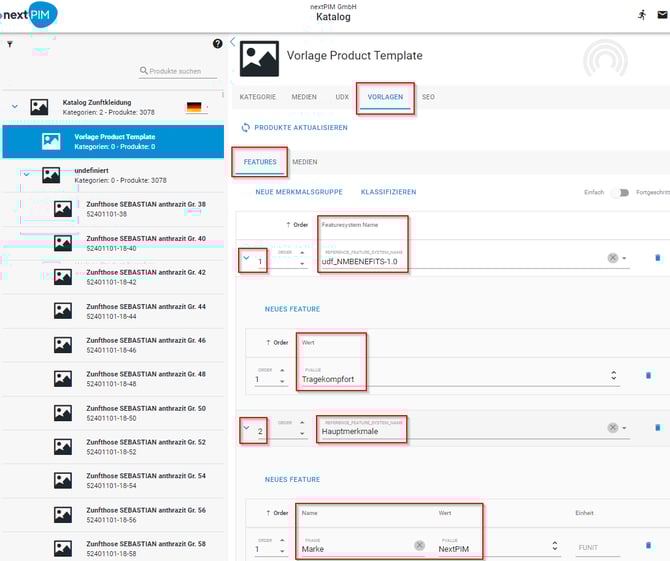Click Neues Feature under Hauptmerkmale
Screen dimensions: 670x561
[x=292, y=479]
